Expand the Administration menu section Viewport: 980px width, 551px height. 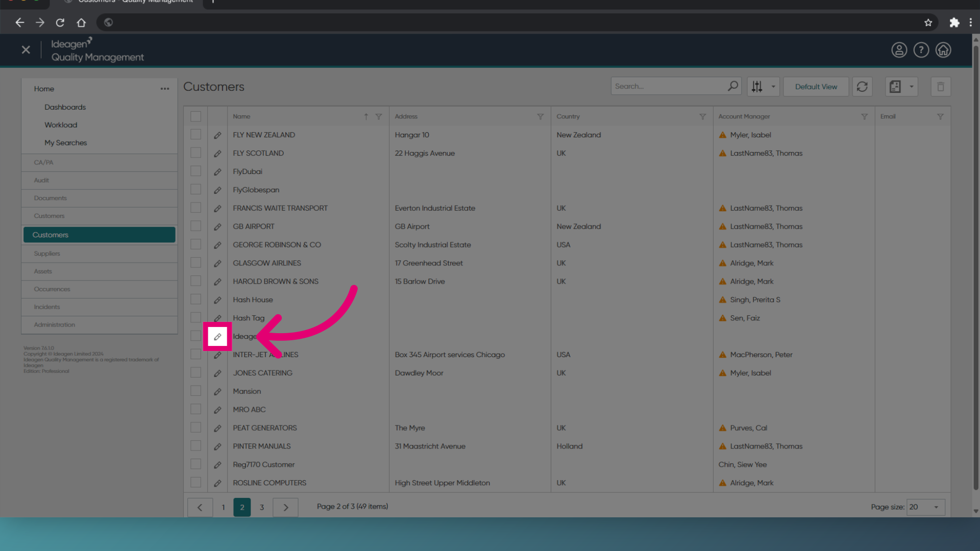[x=100, y=325]
